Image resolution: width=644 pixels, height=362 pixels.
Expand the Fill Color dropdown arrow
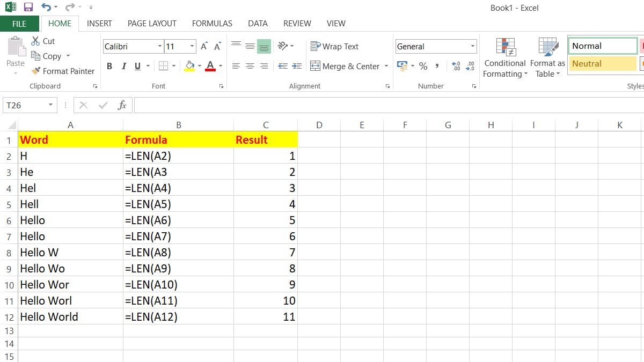coord(200,66)
